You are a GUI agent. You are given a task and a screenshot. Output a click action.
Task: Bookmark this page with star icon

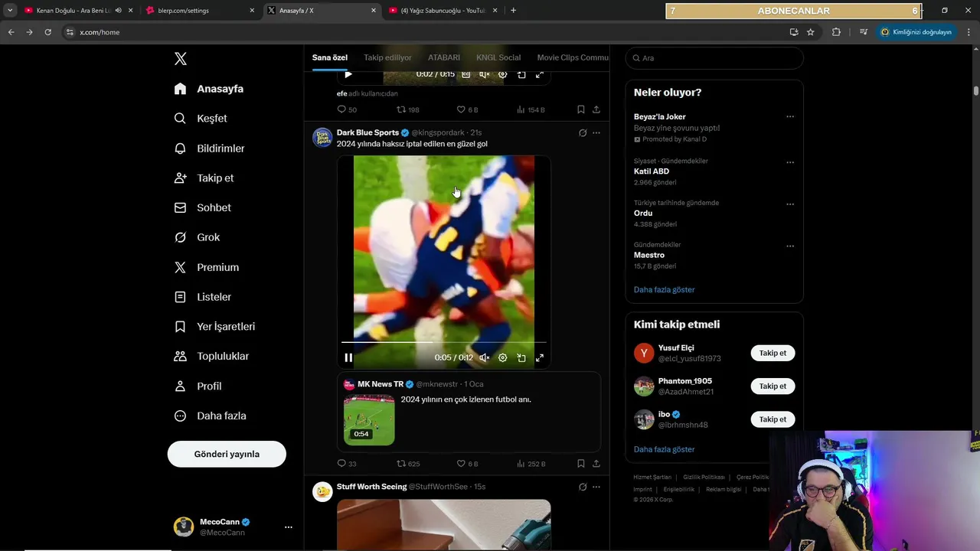click(810, 32)
